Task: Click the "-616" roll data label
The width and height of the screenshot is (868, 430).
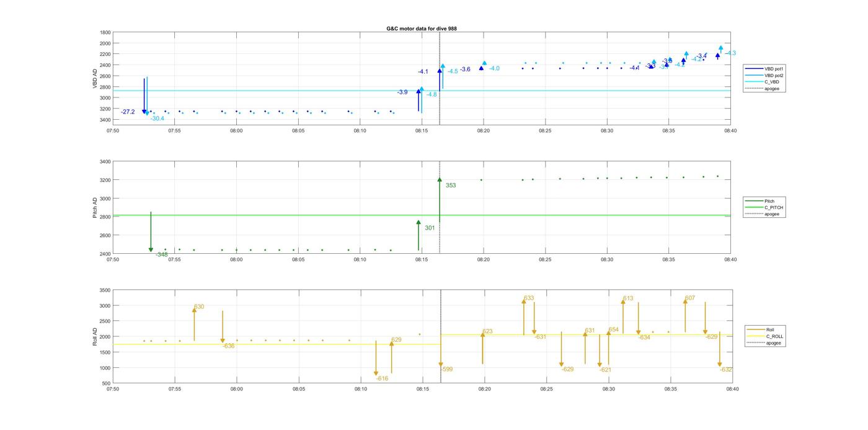Action: point(382,378)
